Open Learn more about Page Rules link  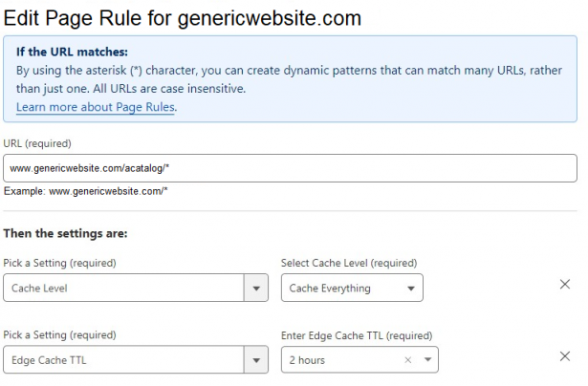tap(97, 107)
